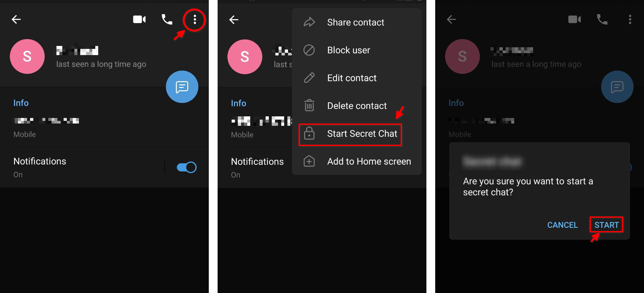Tap pink S avatar in middle screen
This screenshot has width=644, height=293.
[x=245, y=57]
